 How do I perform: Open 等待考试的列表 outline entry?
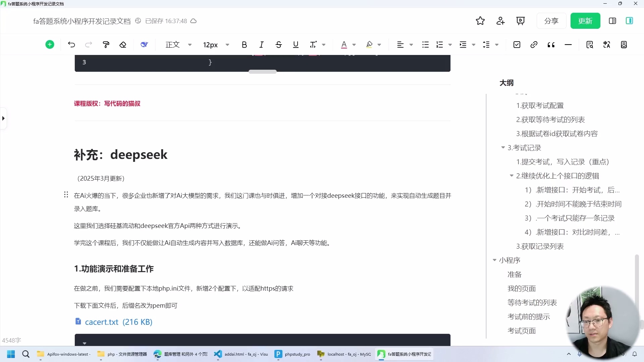coord(532,303)
